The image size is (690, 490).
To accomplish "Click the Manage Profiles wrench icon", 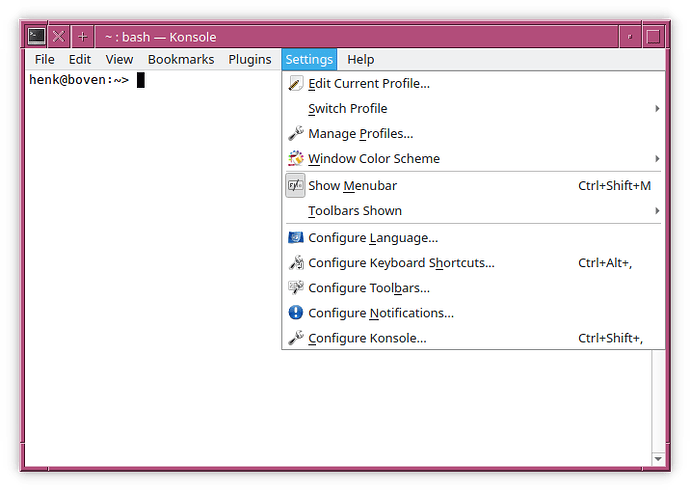I will 295,134.
